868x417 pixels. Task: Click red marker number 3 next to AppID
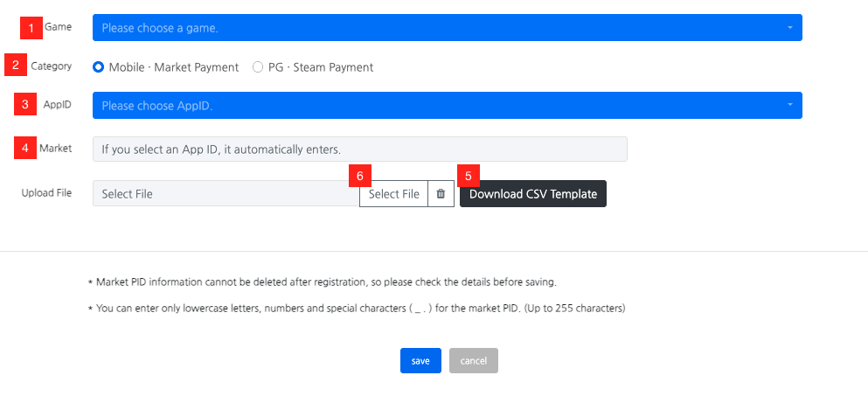pyautogui.click(x=24, y=105)
